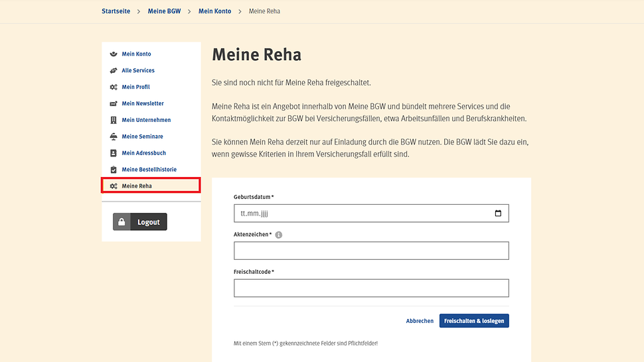The image size is (644, 362).
Task: Click 'Sie sind noch nicht' notice text
Action: [291, 82]
